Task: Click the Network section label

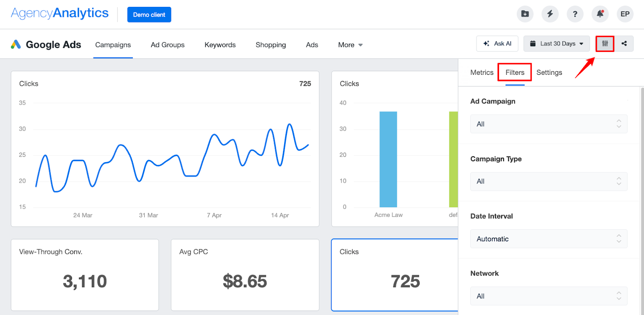Action: tap(484, 274)
